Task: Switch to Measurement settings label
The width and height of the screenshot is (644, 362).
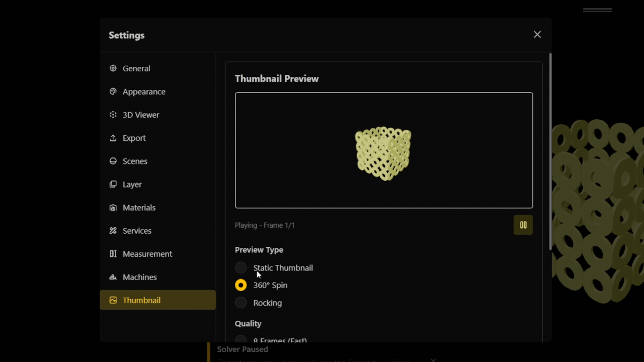Action: [147, 254]
